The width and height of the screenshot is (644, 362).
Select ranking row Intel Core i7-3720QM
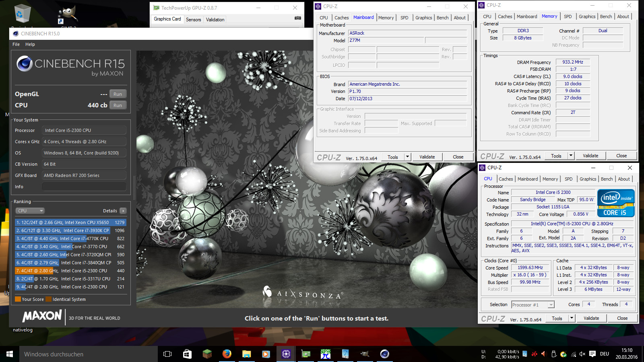tap(71, 255)
